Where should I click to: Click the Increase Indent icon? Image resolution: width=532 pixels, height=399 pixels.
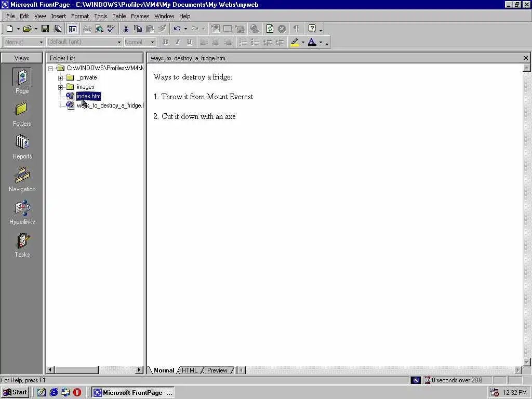pos(280,42)
